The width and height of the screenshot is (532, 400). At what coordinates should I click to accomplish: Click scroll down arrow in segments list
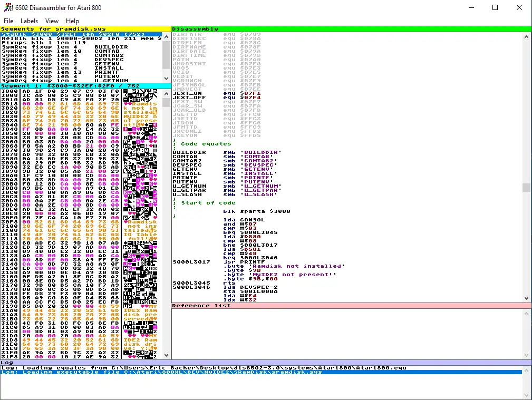click(166, 79)
